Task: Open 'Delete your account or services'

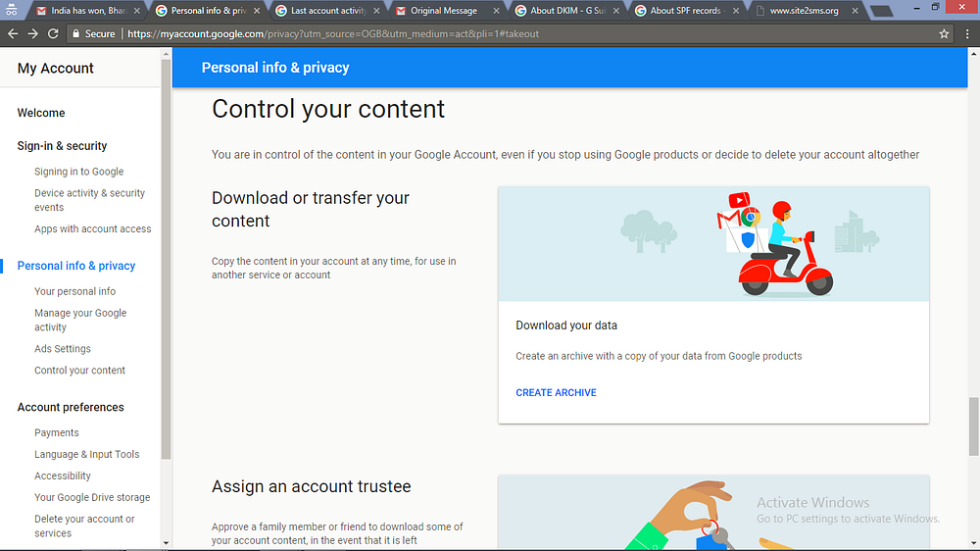Action: click(x=84, y=526)
